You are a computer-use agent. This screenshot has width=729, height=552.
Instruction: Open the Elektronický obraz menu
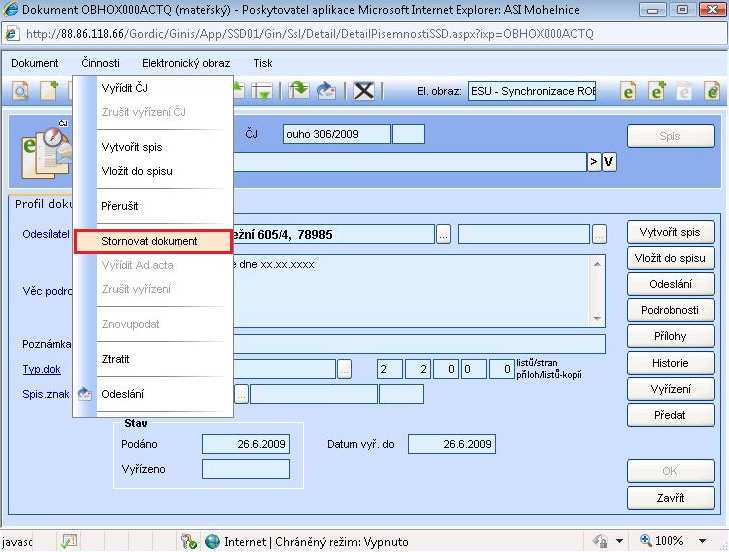tap(186, 63)
